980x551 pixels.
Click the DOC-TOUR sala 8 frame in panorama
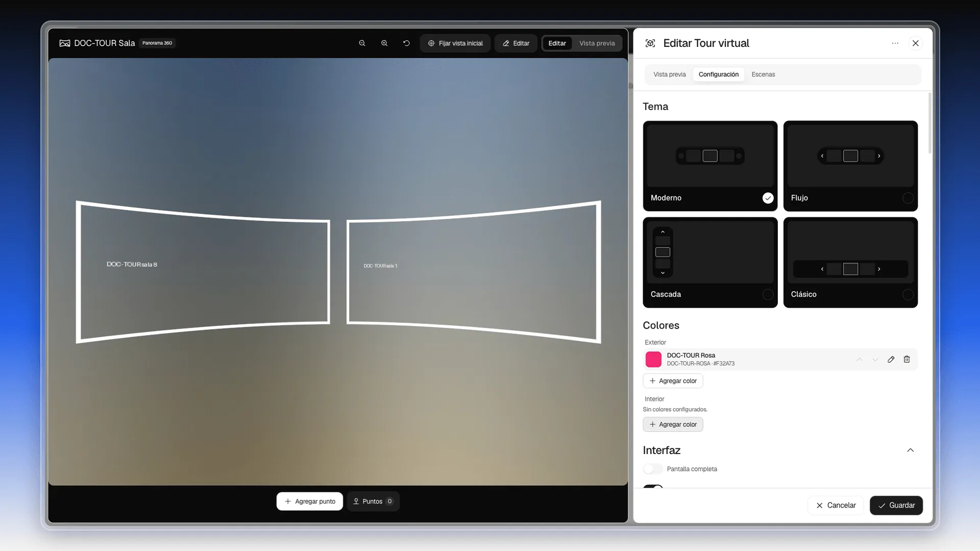(203, 272)
